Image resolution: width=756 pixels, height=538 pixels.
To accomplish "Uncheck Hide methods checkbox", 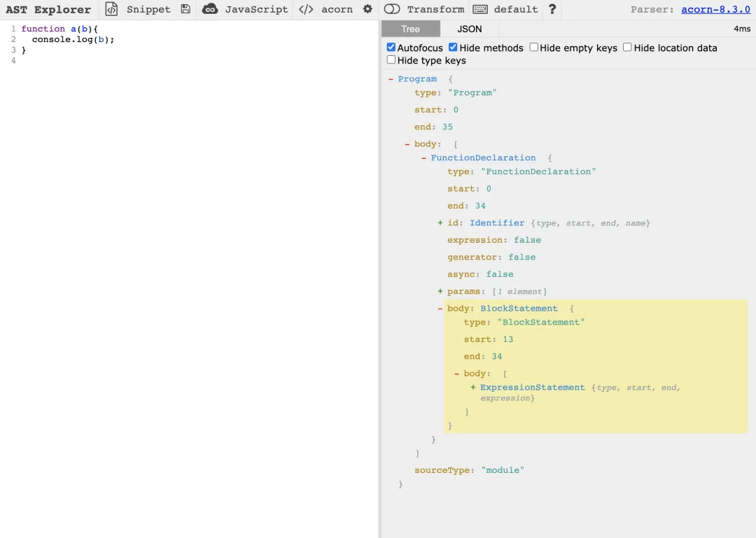I will pyautogui.click(x=453, y=48).
